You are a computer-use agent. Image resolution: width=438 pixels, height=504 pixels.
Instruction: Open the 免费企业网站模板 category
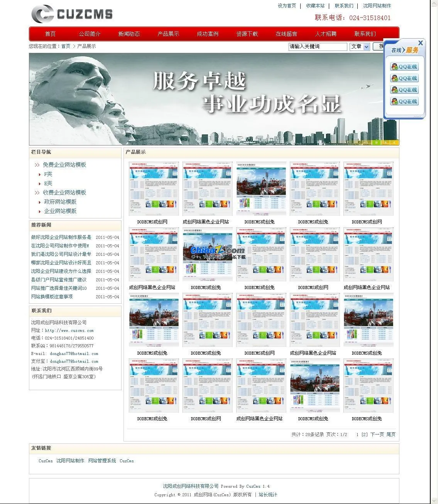click(x=64, y=165)
